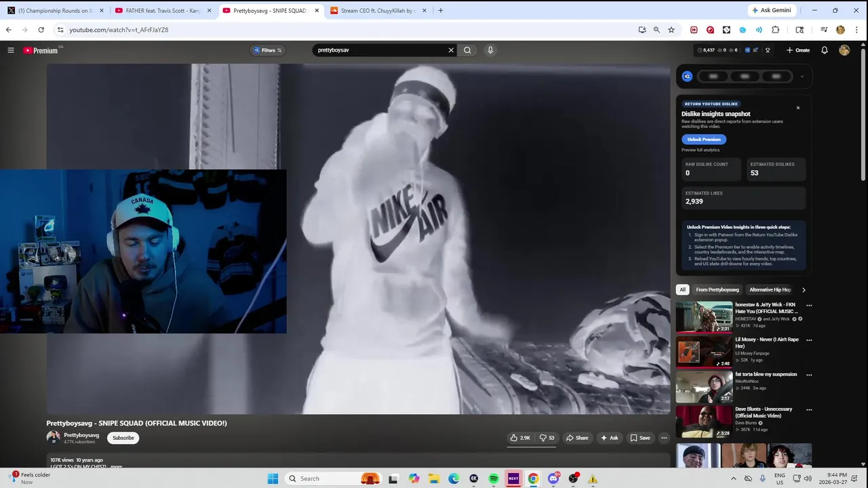Run search with the magnifier button

pos(467,50)
